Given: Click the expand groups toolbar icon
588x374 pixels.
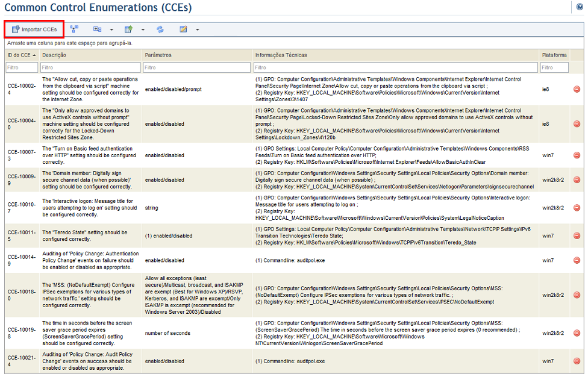Looking at the screenshot, I should (98, 30).
